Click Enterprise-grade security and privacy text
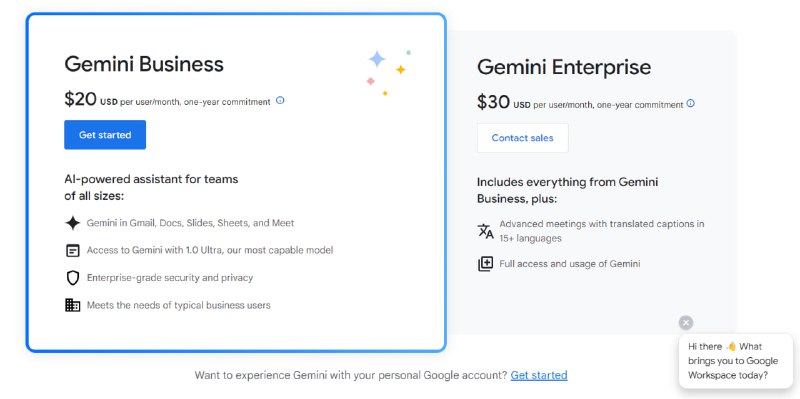 pyautogui.click(x=170, y=278)
